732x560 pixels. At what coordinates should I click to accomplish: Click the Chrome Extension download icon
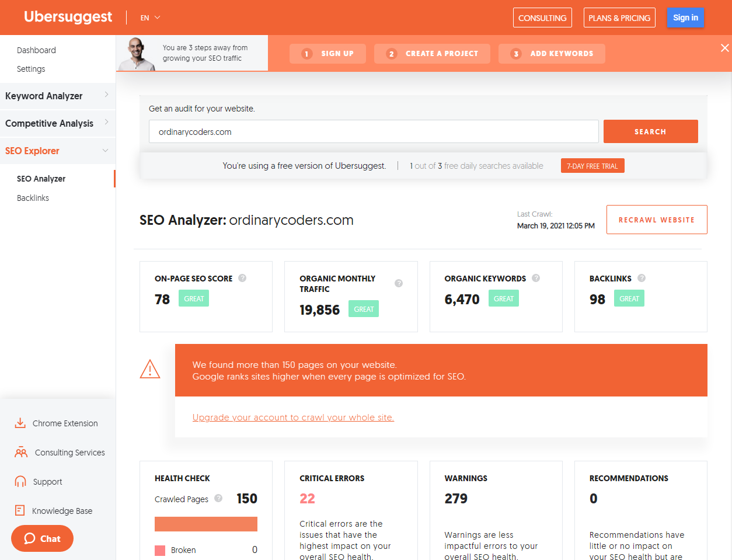[20, 423]
